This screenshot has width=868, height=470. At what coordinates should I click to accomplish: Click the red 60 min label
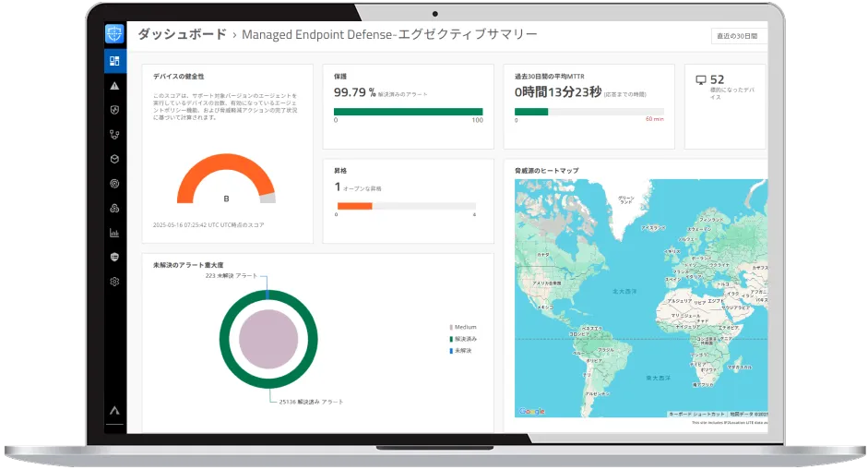click(x=654, y=119)
